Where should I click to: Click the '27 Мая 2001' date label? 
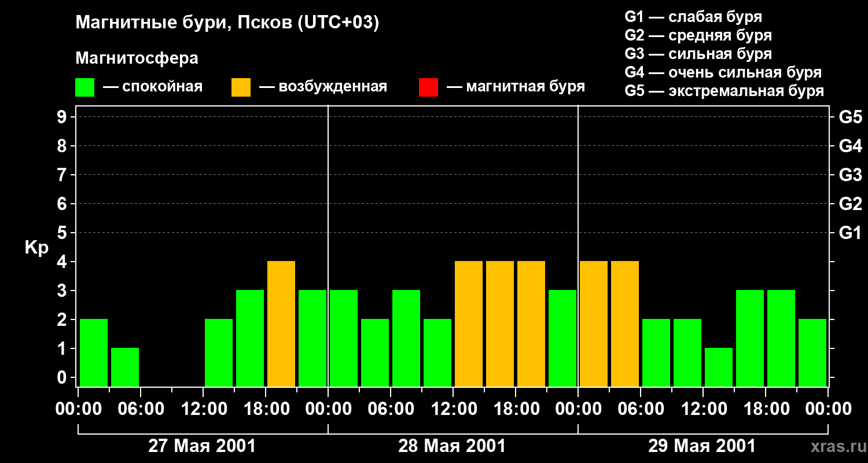point(202,446)
